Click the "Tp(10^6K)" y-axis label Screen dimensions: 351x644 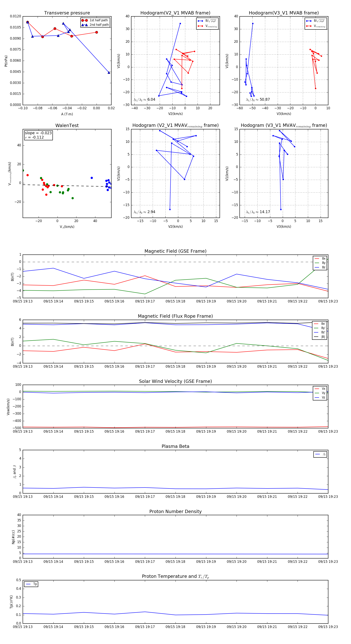pyautogui.click(x=11, y=602)
